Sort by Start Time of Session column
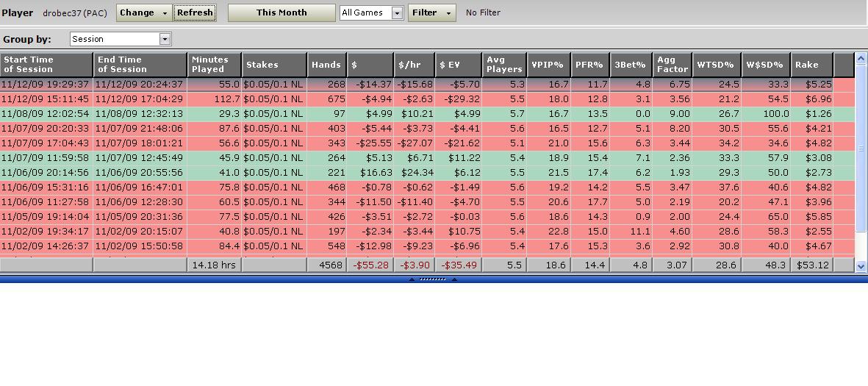This screenshot has height=386, width=868. 46,65
